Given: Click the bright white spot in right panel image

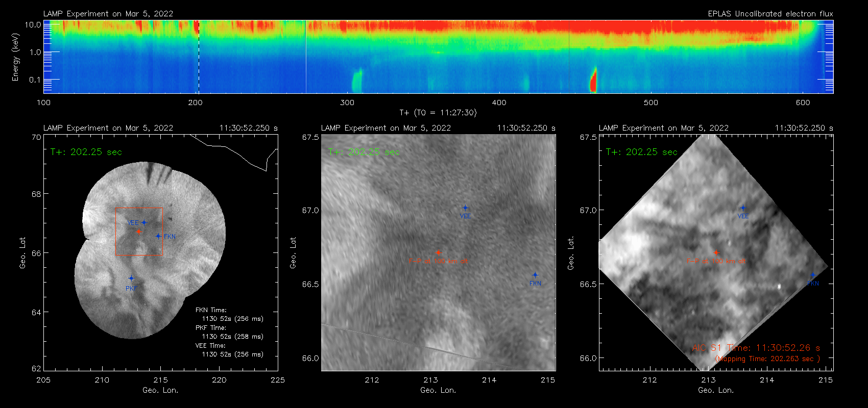Looking at the screenshot, I should (779, 286).
